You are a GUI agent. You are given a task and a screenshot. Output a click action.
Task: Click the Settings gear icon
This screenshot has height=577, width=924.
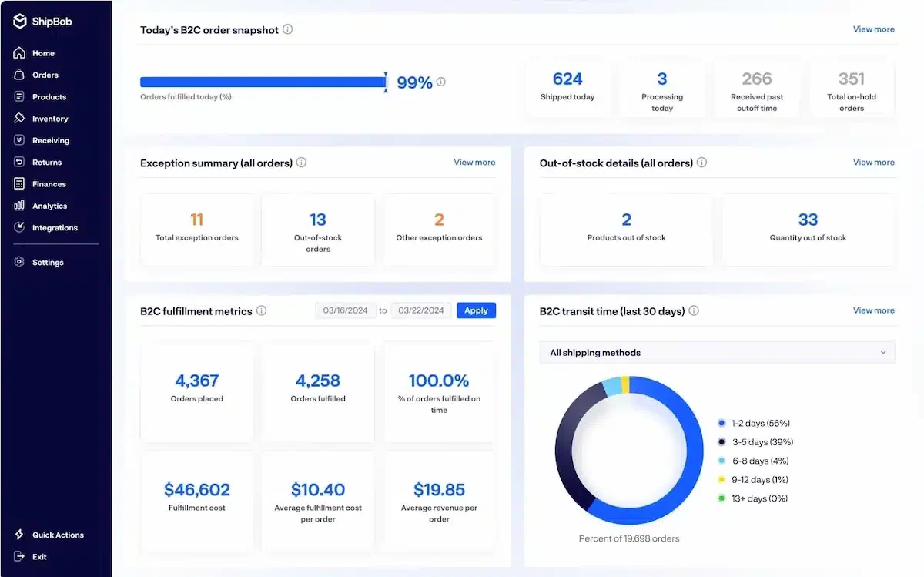click(19, 262)
